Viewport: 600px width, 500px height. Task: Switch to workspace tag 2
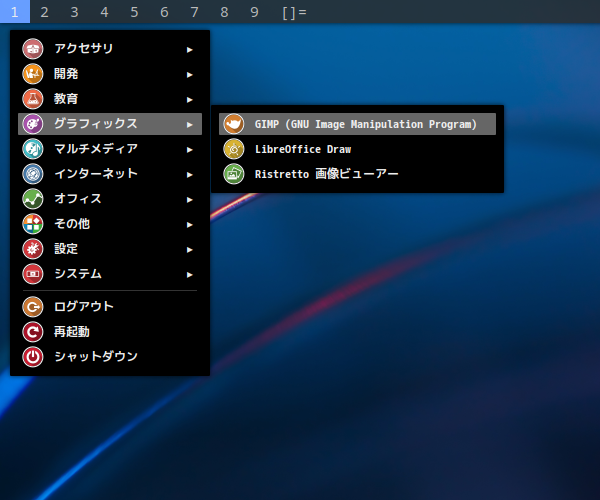pyautogui.click(x=45, y=11)
